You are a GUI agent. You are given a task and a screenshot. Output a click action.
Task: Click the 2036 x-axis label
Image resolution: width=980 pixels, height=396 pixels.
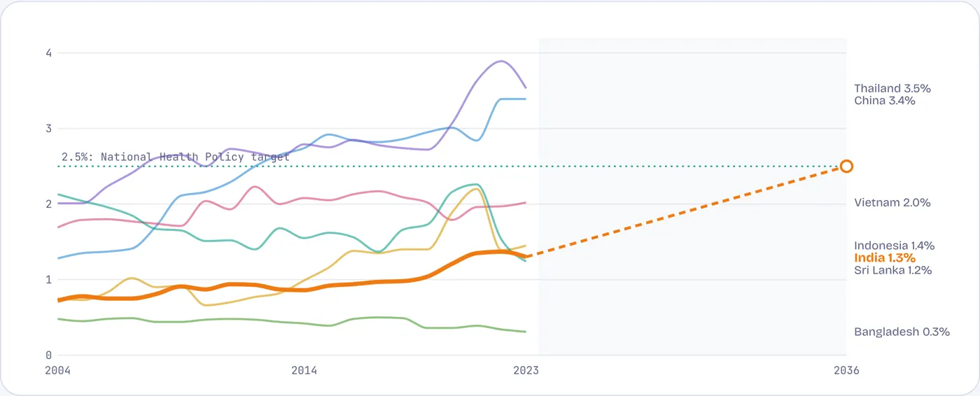[x=846, y=371]
